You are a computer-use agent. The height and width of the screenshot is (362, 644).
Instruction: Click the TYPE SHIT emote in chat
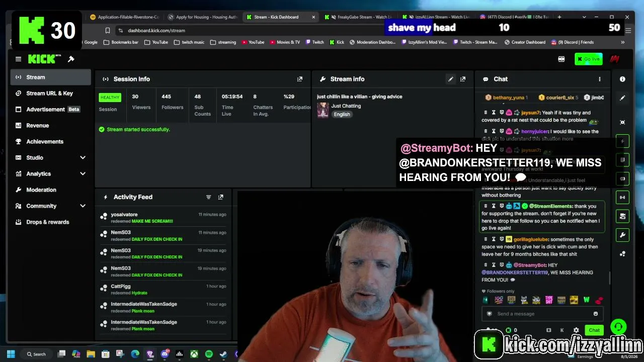(549, 300)
